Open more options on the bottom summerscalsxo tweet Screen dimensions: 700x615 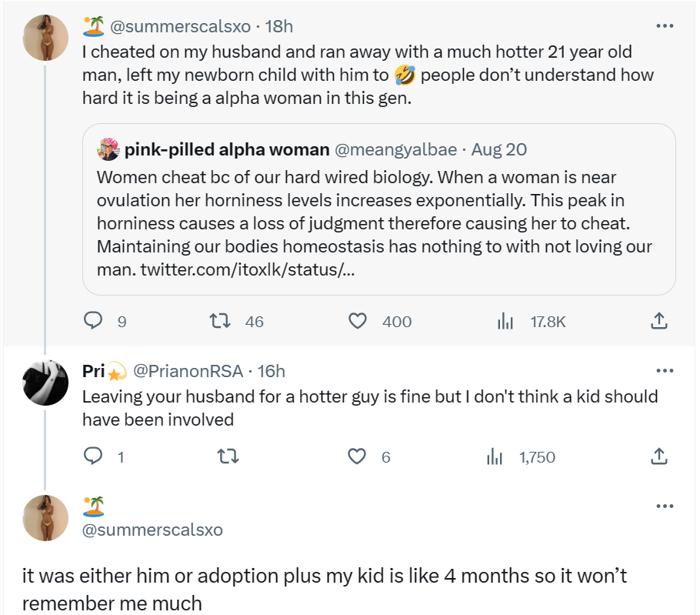click(665, 506)
